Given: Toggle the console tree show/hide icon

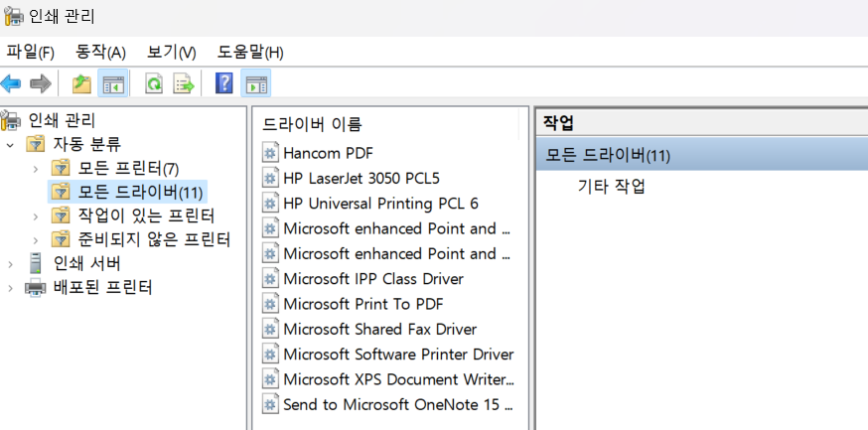Looking at the screenshot, I should (113, 84).
